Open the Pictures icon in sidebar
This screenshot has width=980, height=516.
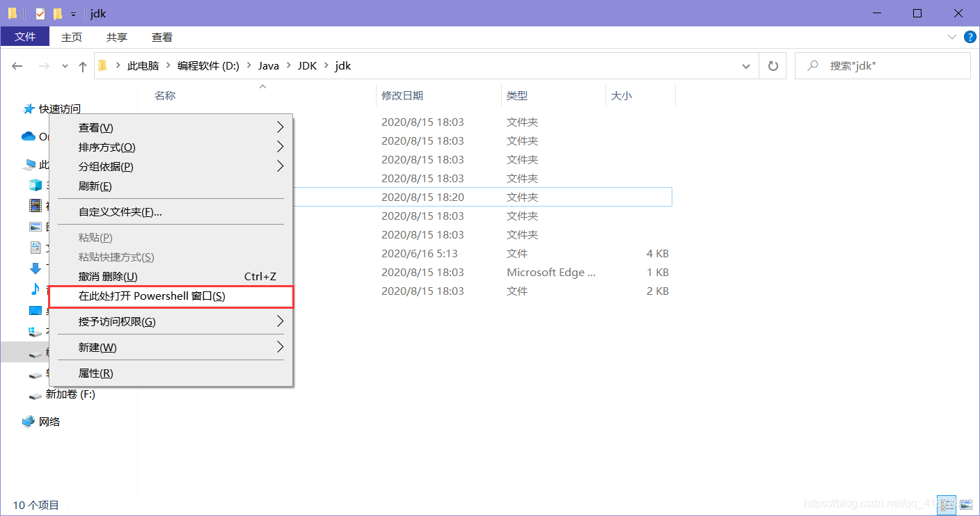(x=35, y=226)
